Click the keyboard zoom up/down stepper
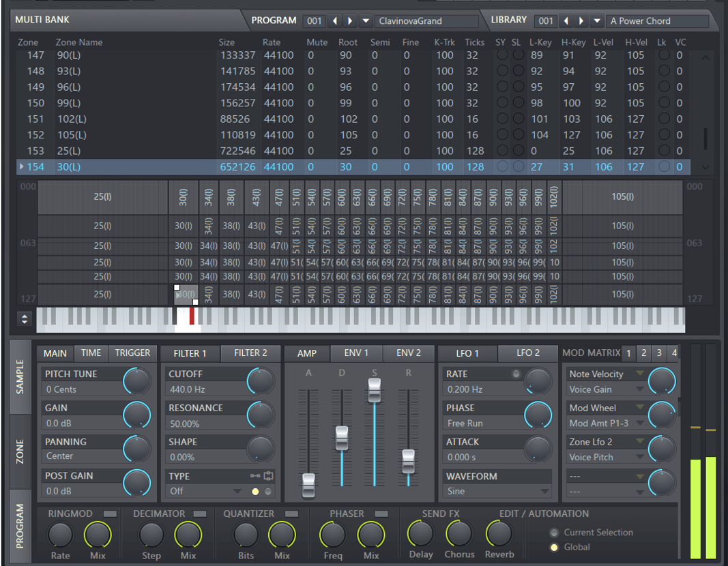Screen dimensions: 728x566 [25, 318]
